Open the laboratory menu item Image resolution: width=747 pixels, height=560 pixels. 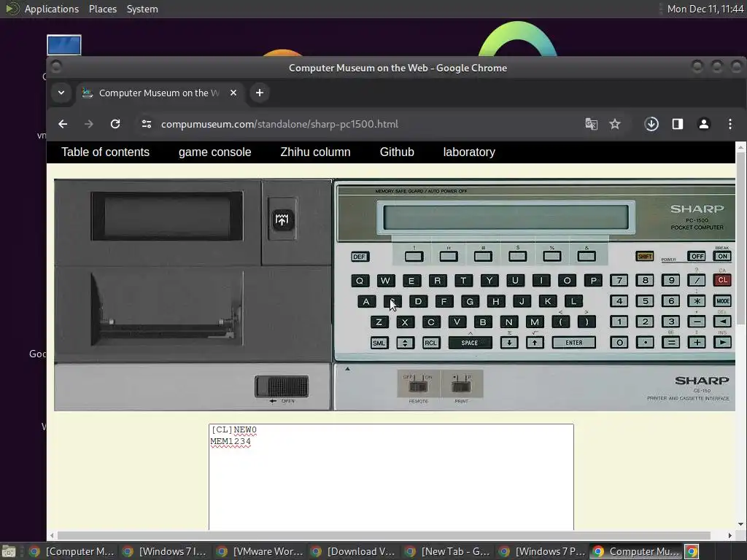tap(469, 152)
